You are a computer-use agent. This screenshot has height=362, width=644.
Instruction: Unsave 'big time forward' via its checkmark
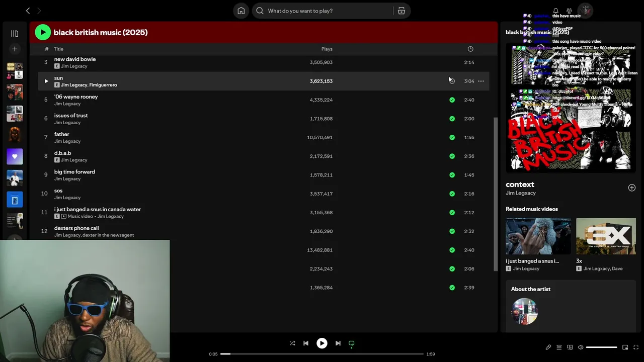[452, 175]
